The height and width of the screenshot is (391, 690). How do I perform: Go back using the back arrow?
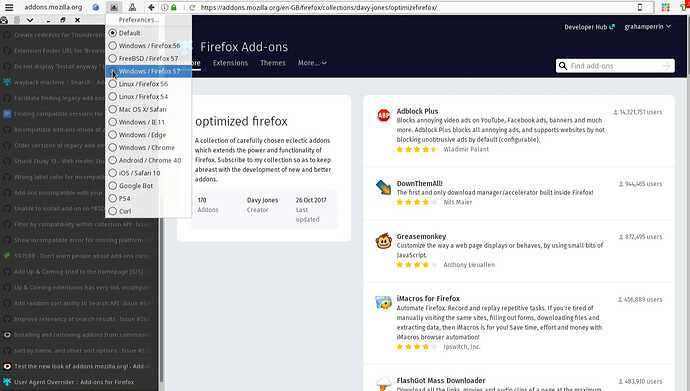pos(151,7)
